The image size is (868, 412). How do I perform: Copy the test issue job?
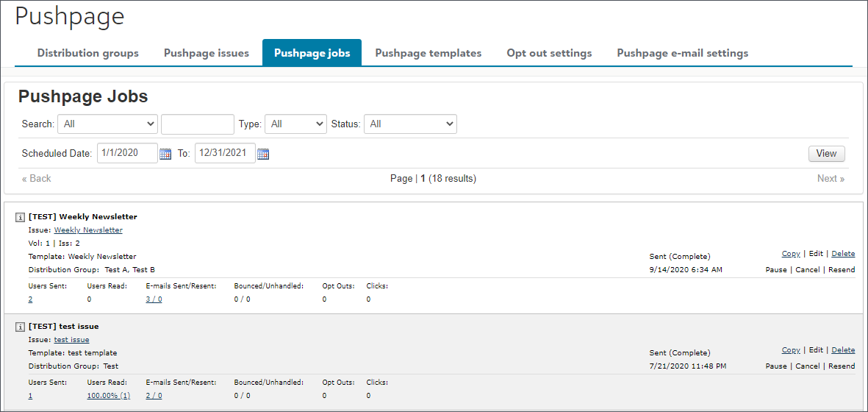(791, 350)
